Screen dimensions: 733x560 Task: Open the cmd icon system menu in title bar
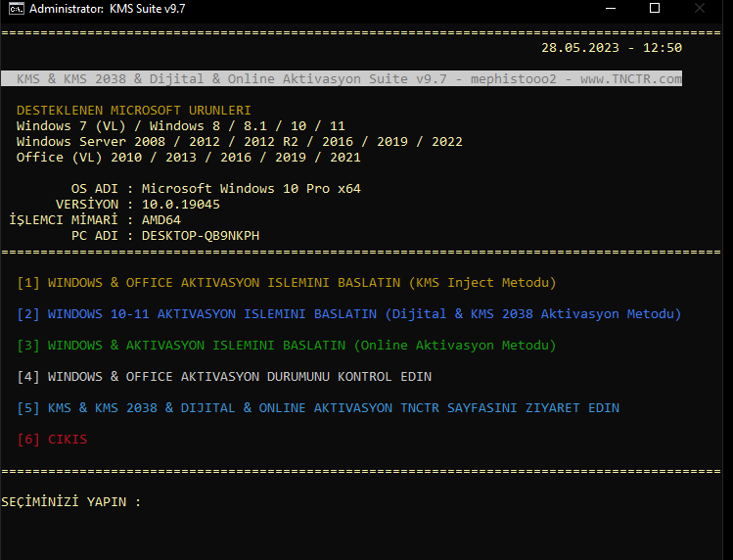[16, 9]
